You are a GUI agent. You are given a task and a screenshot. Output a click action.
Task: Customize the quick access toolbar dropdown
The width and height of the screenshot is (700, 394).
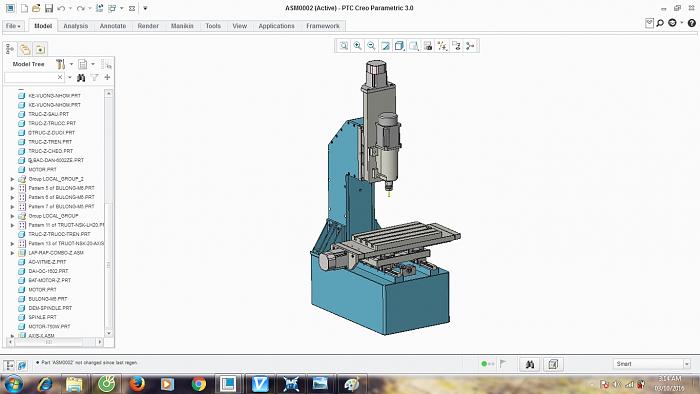pyautogui.click(x=145, y=8)
